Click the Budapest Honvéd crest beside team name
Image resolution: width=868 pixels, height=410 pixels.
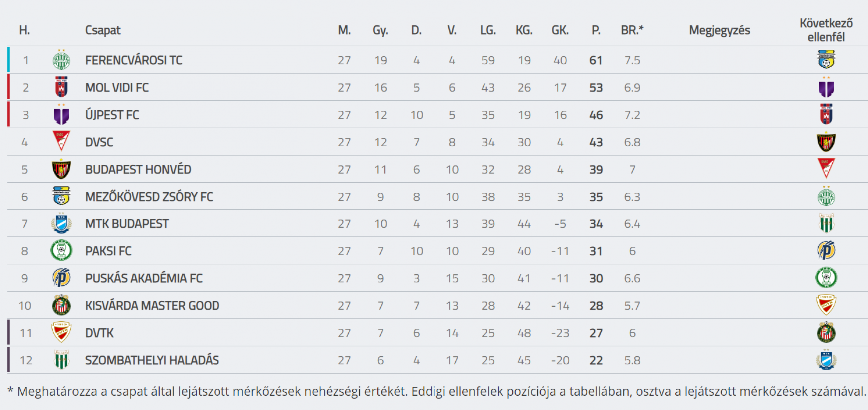click(61, 169)
